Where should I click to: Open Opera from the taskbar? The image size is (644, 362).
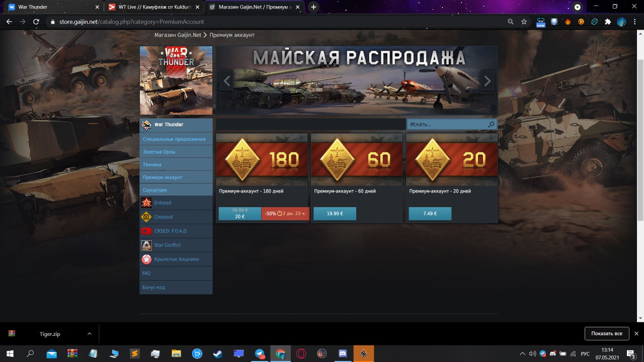(301, 353)
